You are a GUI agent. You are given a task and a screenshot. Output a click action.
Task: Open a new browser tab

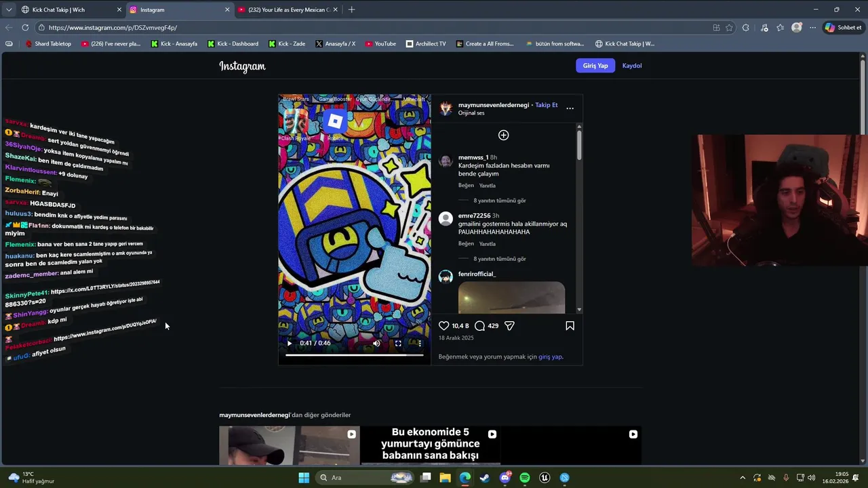point(351,9)
